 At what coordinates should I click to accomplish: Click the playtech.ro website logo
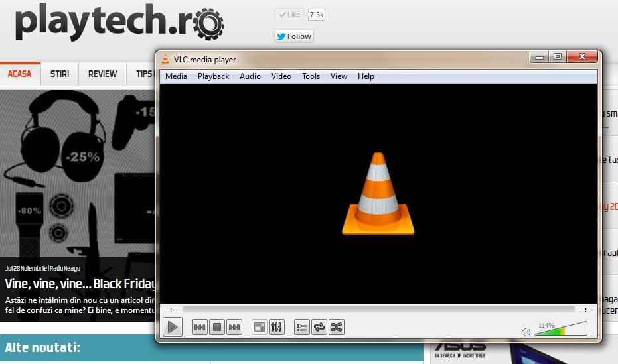coord(119,22)
